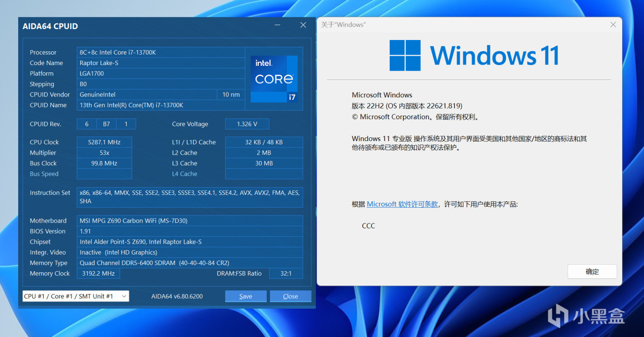Click the AIDA64 v6.80.6200 version label
Screen dimensions: 644x337
click(177, 296)
